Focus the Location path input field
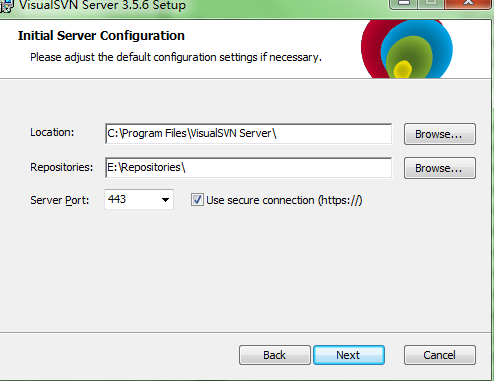The width and height of the screenshot is (494, 381). pyautogui.click(x=249, y=134)
